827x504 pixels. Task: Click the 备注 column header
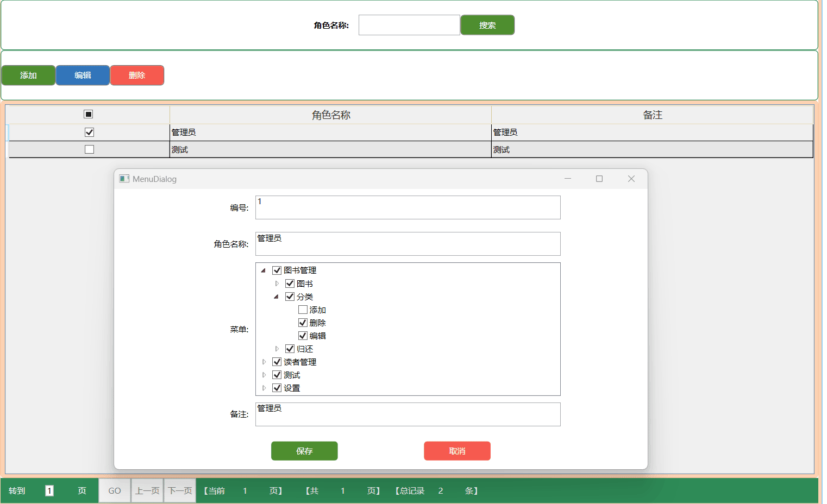652,115
